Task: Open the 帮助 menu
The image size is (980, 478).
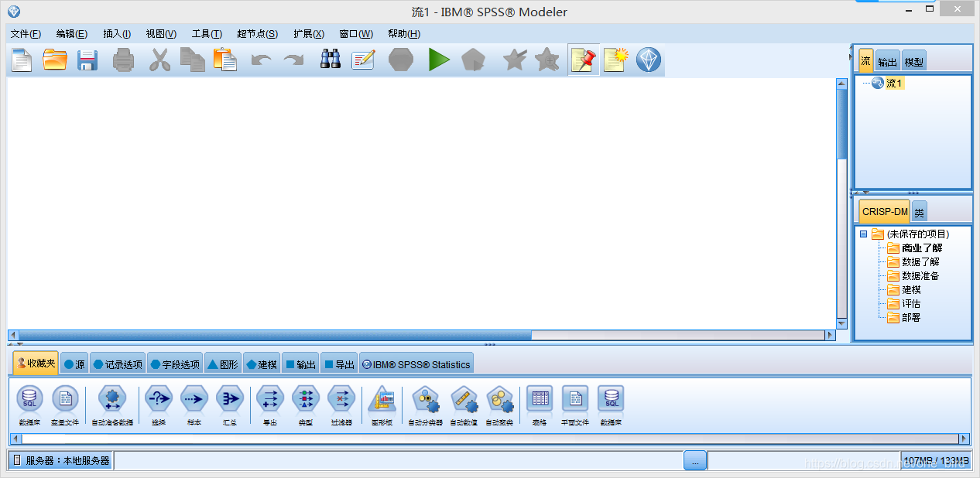Action: (x=404, y=34)
